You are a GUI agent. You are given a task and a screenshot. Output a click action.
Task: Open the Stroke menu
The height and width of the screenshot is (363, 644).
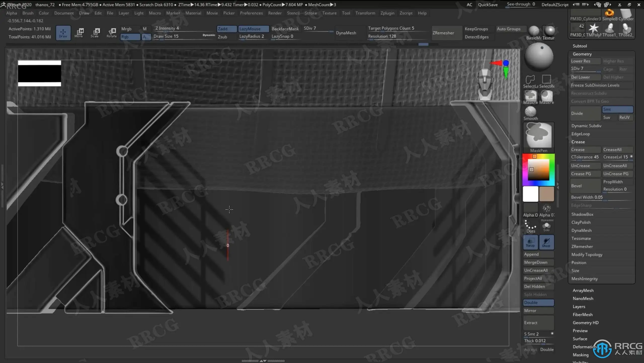[x=311, y=13]
